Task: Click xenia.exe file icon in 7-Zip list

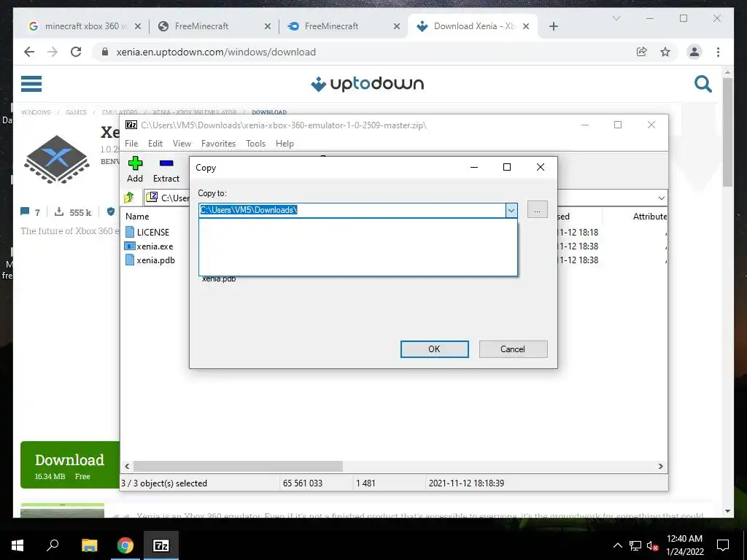Action: tap(130, 246)
